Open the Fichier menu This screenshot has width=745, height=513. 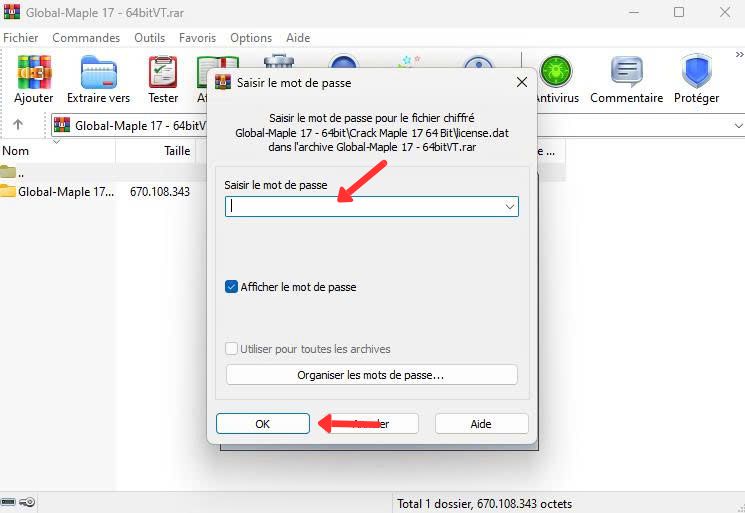pos(20,37)
